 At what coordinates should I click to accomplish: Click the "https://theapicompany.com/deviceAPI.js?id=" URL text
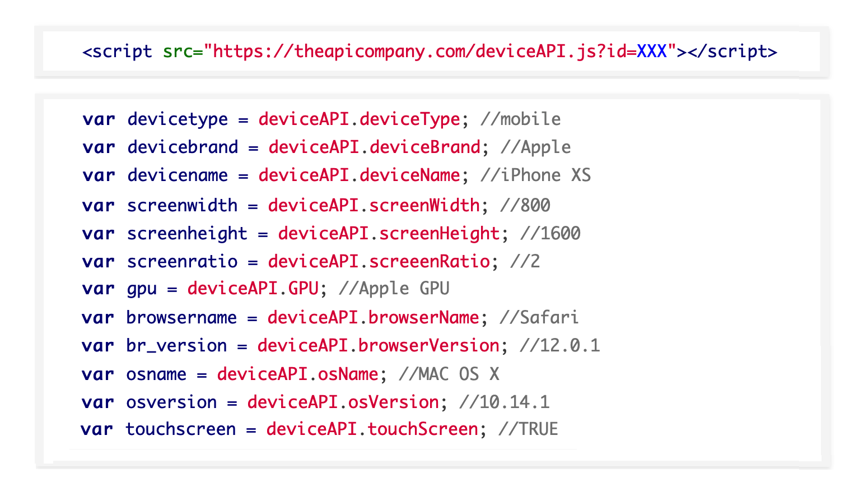point(425,52)
